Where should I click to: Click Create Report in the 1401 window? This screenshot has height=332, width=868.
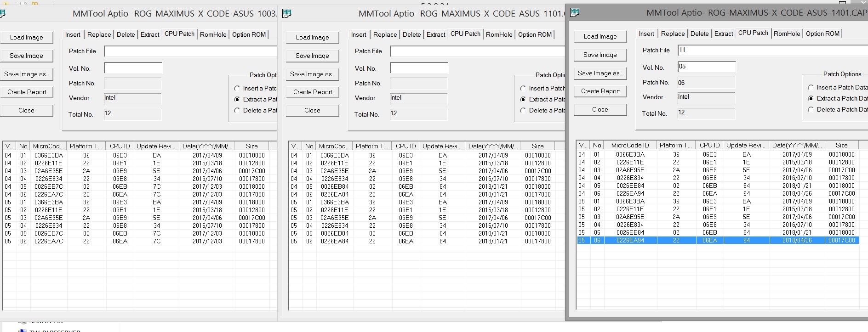tap(600, 91)
